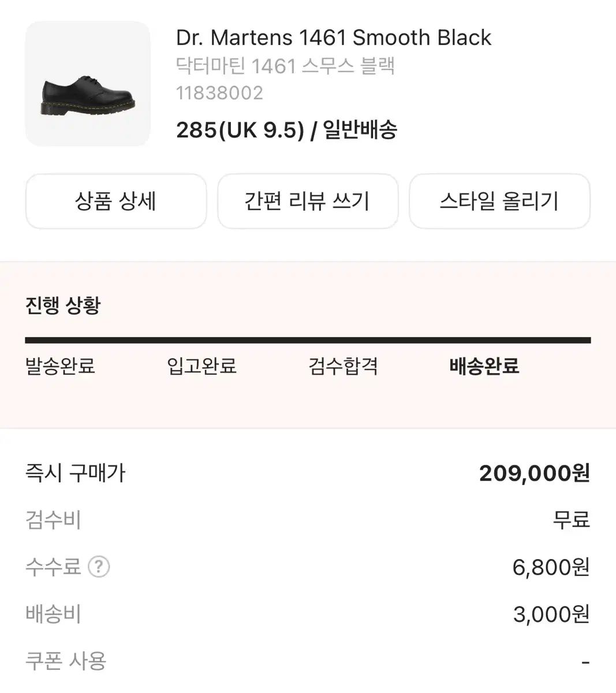
Task: Select the 배송완료 progress step
Action: (484, 366)
